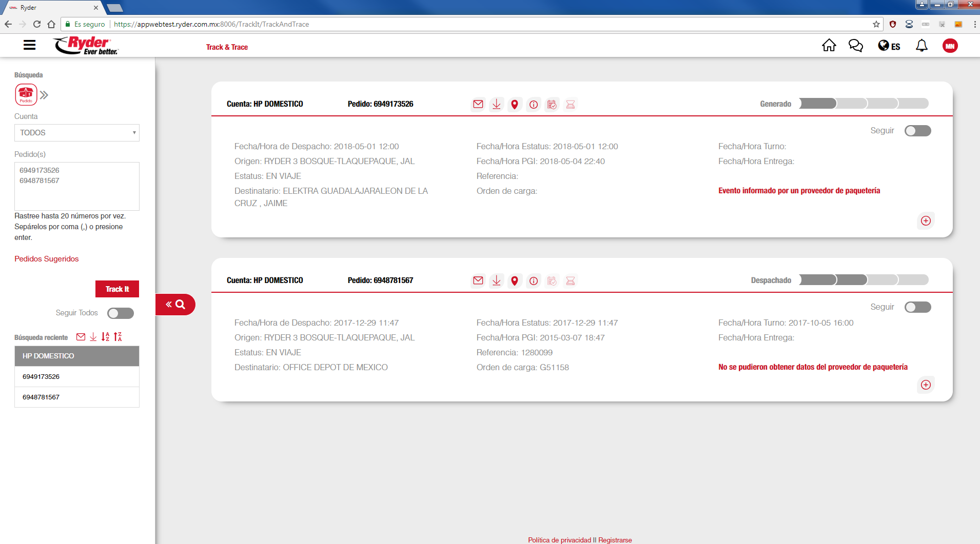Collapse the search sidebar panel
The width and height of the screenshot is (980, 544).
(x=175, y=305)
